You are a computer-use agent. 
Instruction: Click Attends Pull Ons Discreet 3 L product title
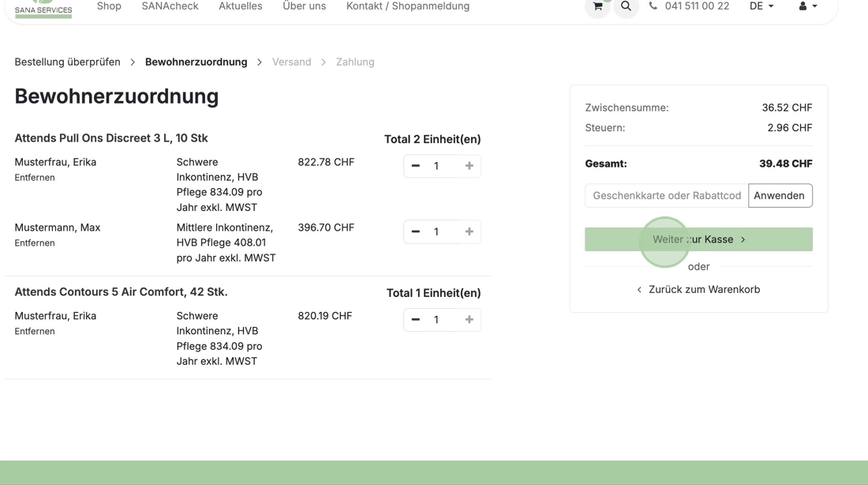pos(111,138)
